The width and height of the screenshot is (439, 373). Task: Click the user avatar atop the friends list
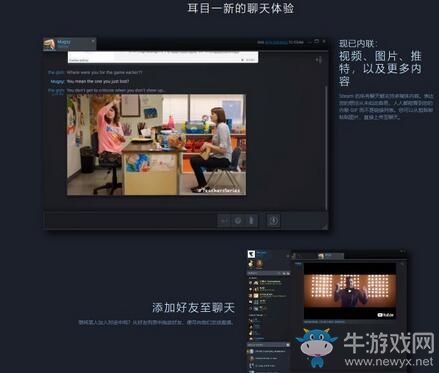tap(251, 254)
